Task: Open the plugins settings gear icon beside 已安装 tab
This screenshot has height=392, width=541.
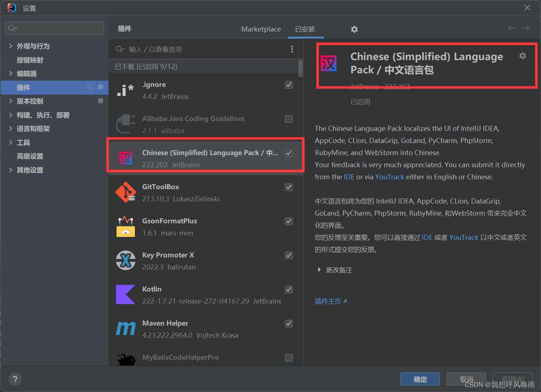Action: [354, 29]
